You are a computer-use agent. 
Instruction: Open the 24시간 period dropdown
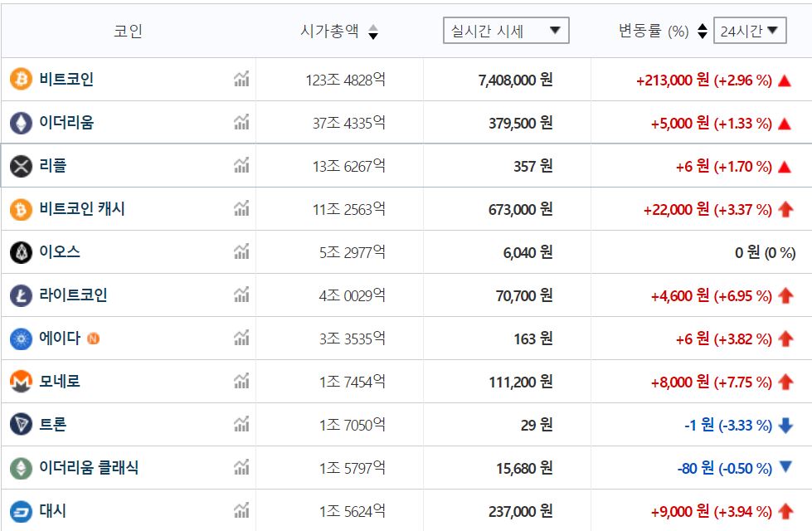pos(750,32)
